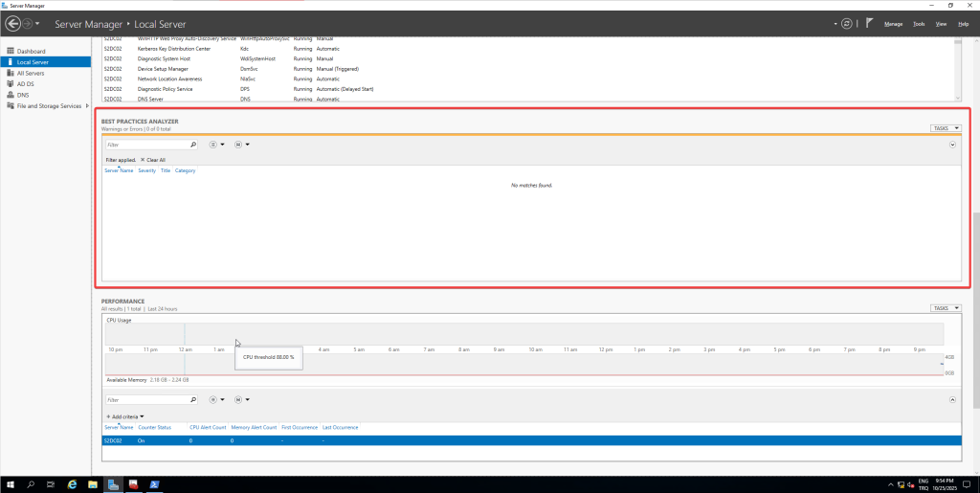Expand File and Storage Services arrow
The image size is (980, 493).
click(x=87, y=105)
